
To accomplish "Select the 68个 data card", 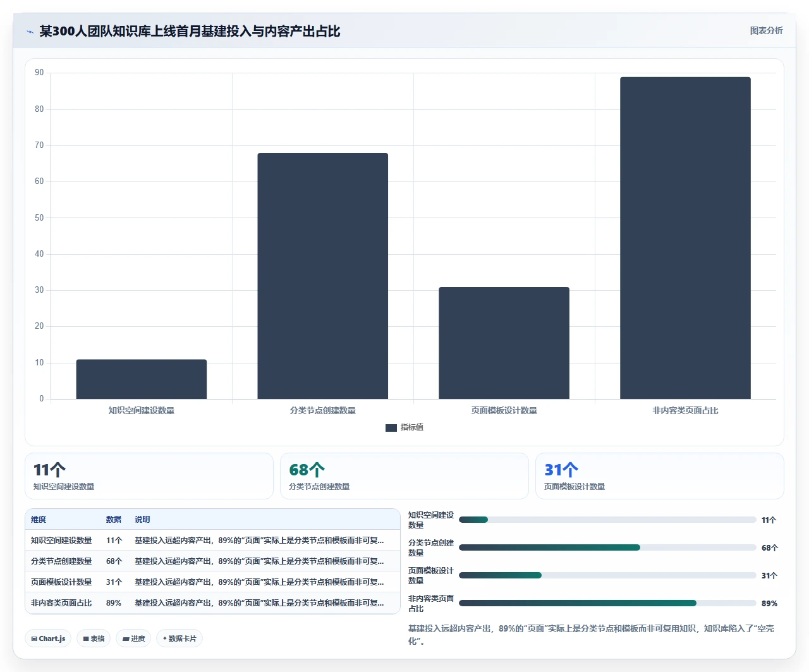I will click(404, 476).
